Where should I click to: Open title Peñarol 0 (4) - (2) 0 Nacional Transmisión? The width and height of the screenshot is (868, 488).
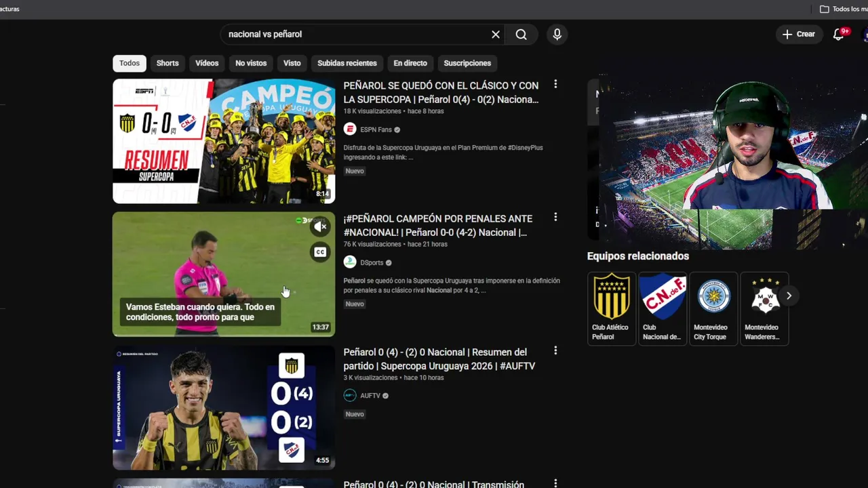pyautogui.click(x=434, y=484)
